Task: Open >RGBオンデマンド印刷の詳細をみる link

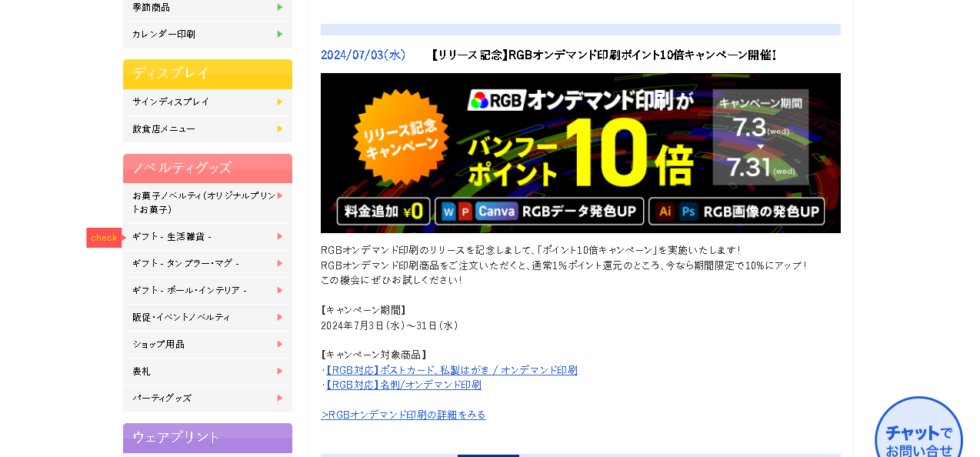Action: click(x=403, y=415)
